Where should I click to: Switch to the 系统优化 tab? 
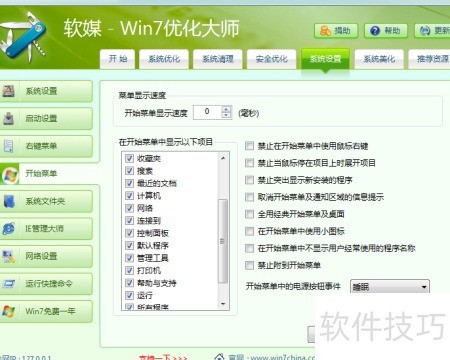164,59
